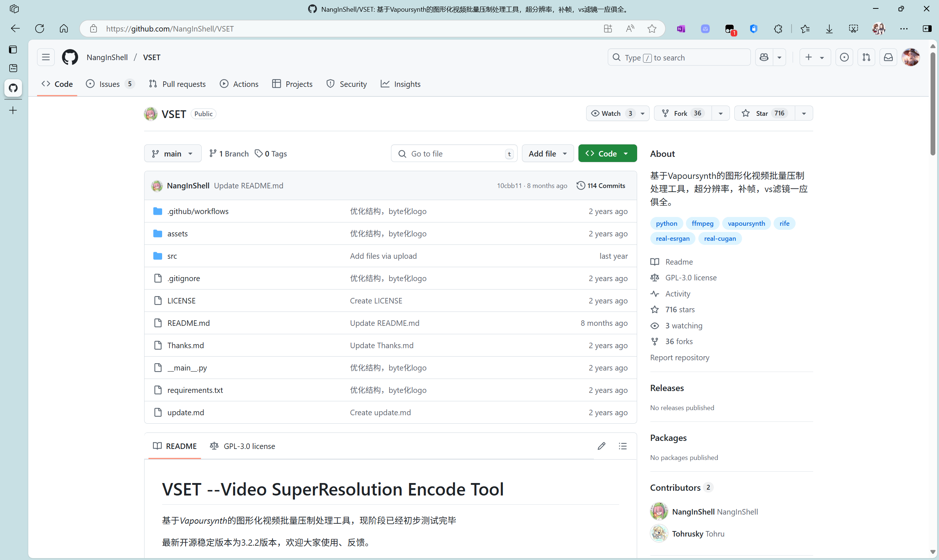Open the Issues shortcut icon in header
The image size is (939, 560).
point(844,58)
